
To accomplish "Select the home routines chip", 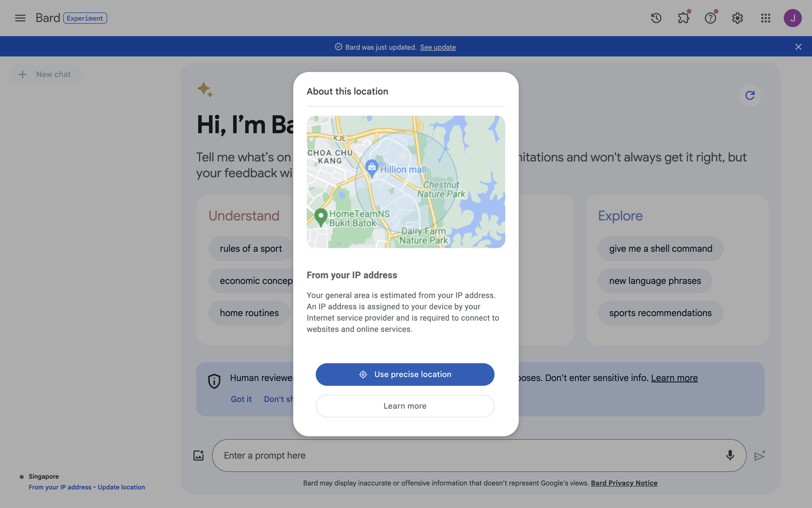I will (249, 313).
